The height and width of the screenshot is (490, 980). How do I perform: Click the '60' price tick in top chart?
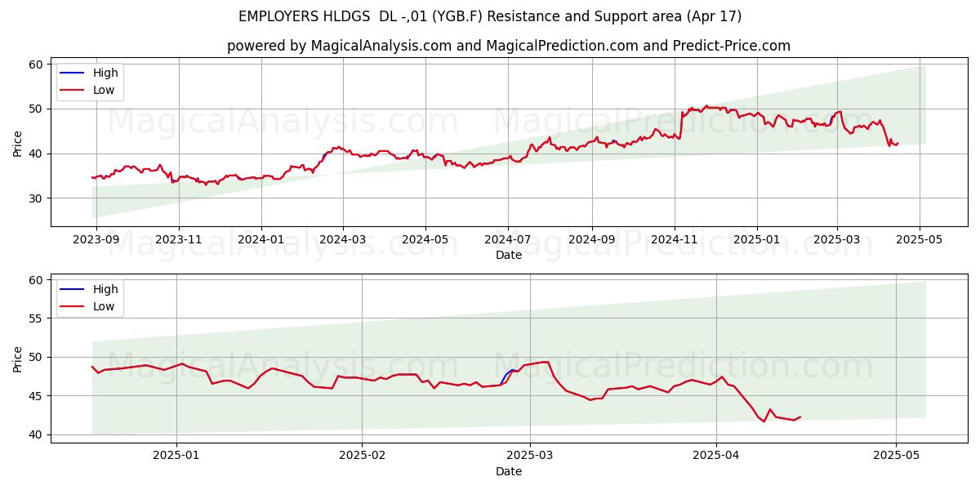37,65
